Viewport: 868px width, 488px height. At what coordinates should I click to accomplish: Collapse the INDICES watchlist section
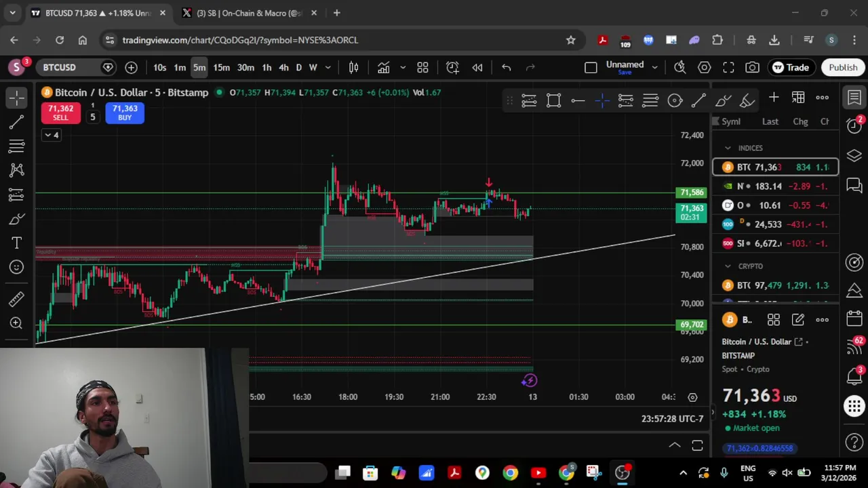[728, 148]
